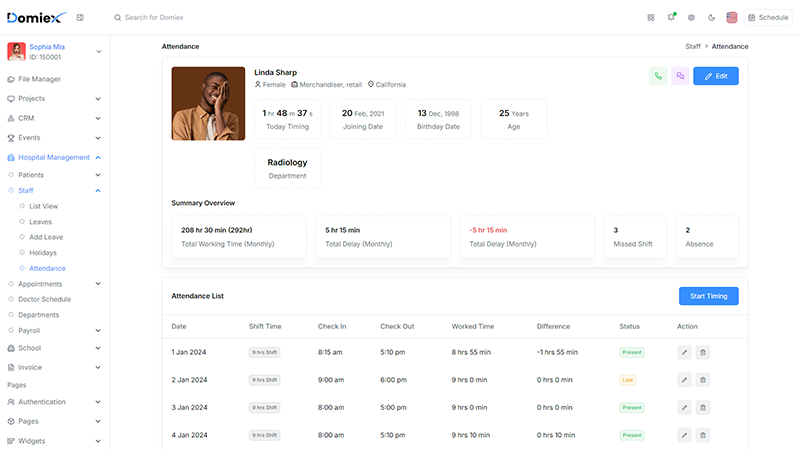Click the purple chat message icon

pyautogui.click(x=680, y=76)
